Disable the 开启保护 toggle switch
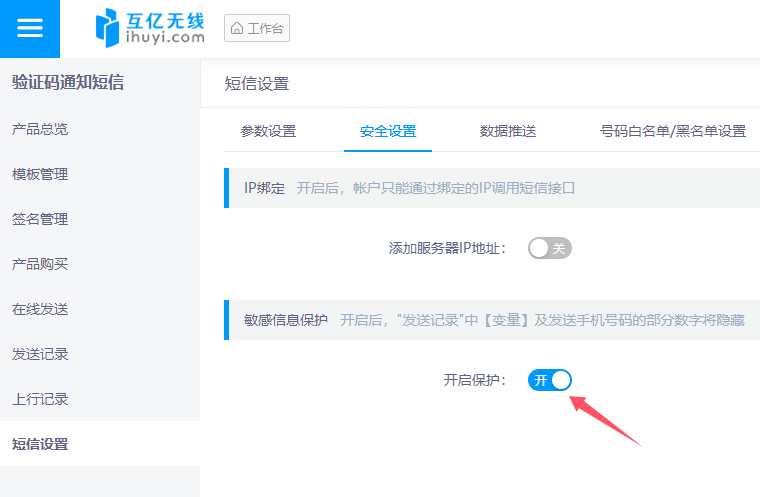 (549, 380)
